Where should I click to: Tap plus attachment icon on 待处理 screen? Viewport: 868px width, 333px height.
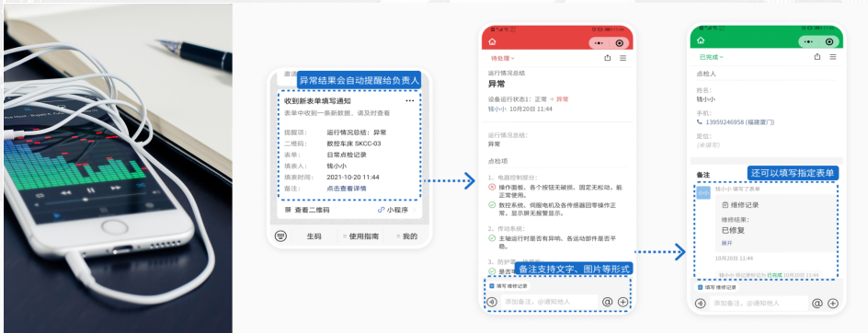(622, 302)
